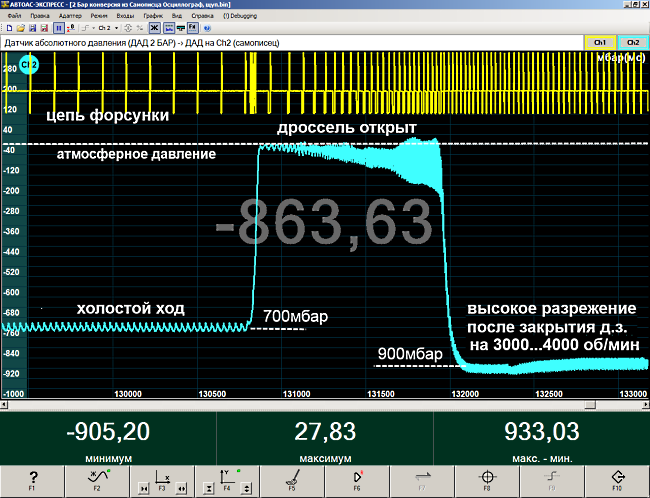Click the F6 marker button

[x=357, y=481]
